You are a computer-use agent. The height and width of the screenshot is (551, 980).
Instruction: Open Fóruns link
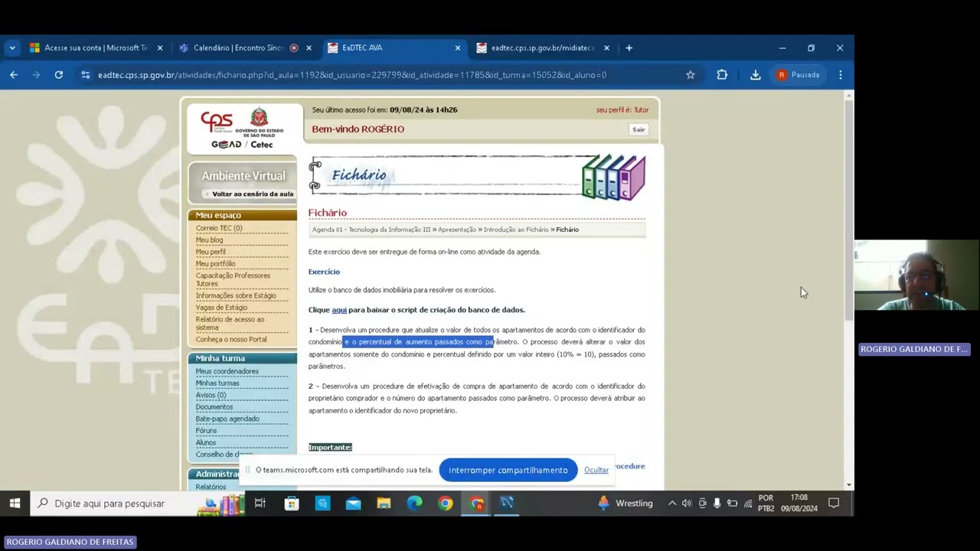(206, 431)
